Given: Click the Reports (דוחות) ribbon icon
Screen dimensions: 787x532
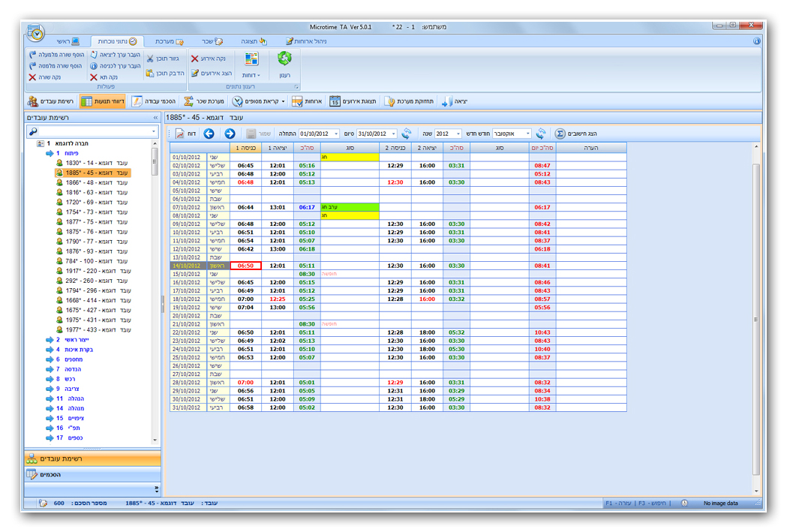Looking at the screenshot, I should (x=251, y=60).
